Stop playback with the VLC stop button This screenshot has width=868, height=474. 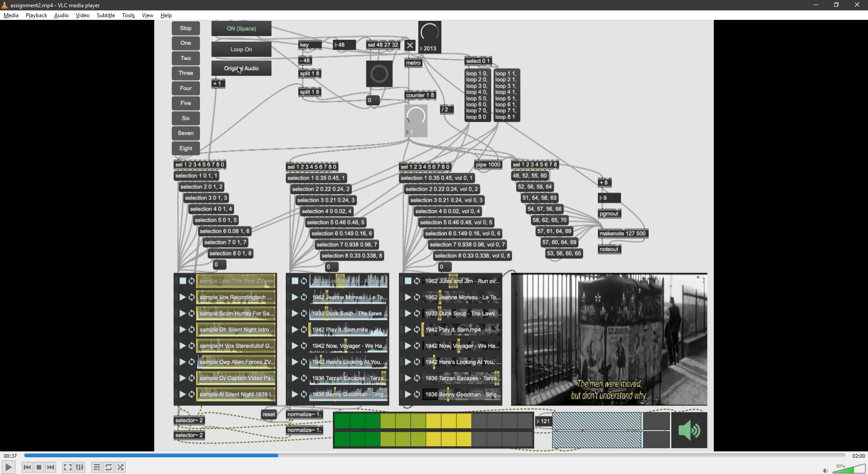point(39,467)
